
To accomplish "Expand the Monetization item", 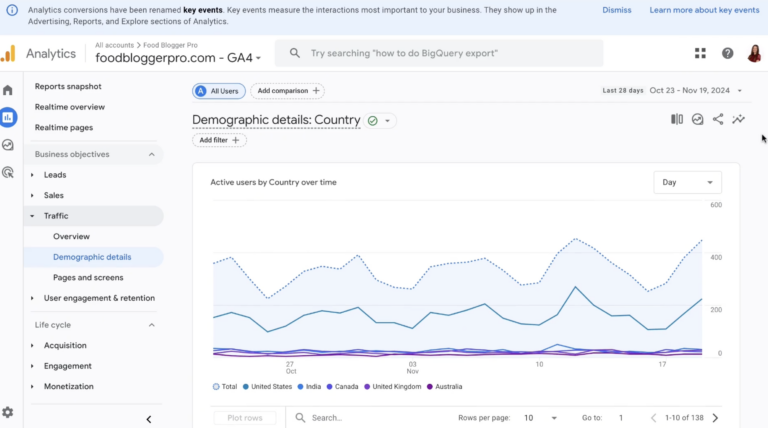I will coord(32,386).
